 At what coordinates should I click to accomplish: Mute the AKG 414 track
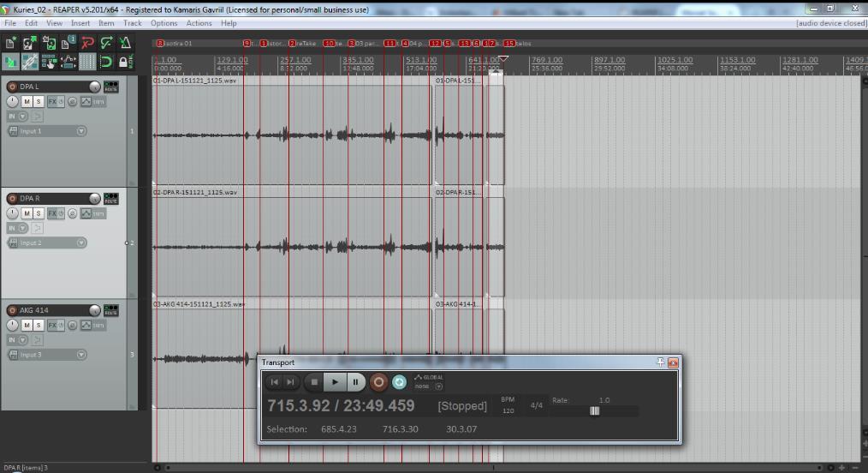[27, 325]
